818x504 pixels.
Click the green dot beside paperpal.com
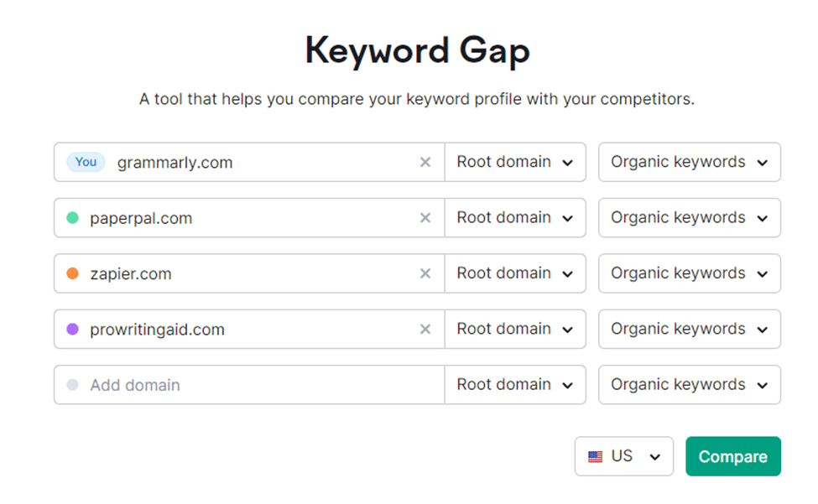pos(72,218)
